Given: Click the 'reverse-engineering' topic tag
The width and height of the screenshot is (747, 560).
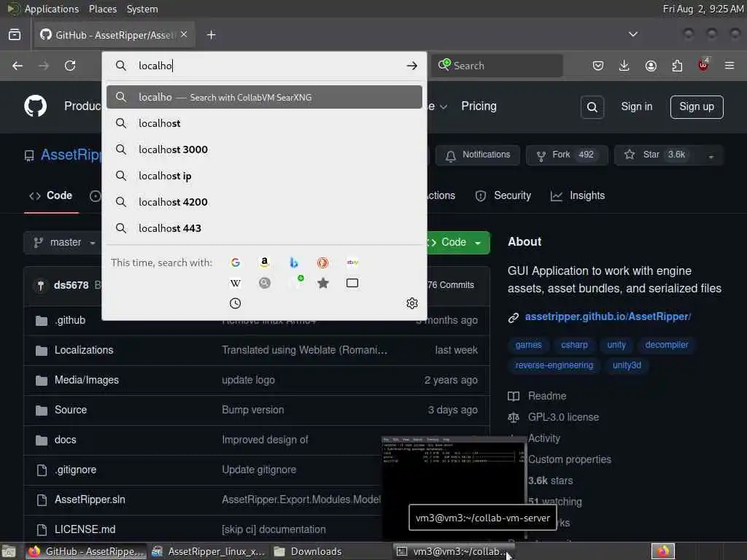Looking at the screenshot, I should point(554,365).
